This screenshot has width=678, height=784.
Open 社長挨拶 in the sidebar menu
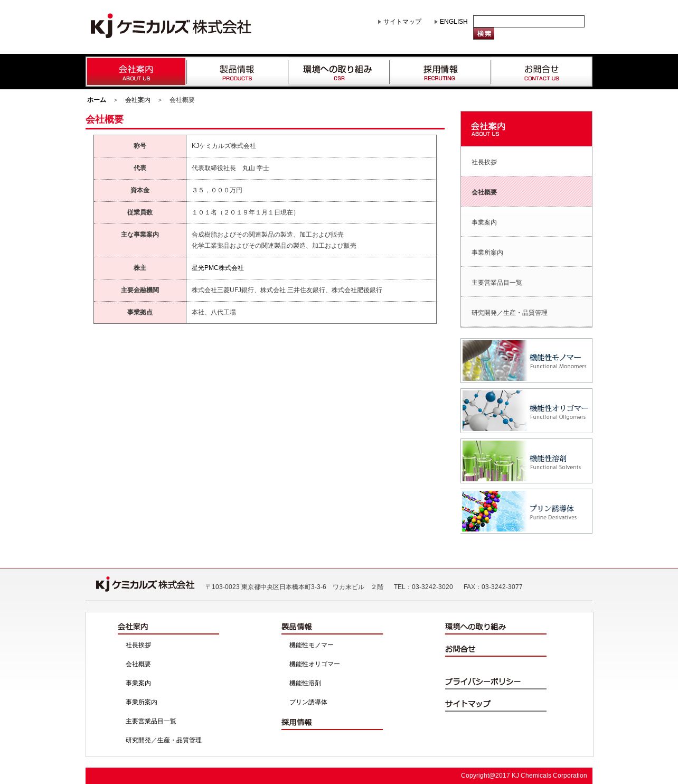tap(526, 162)
